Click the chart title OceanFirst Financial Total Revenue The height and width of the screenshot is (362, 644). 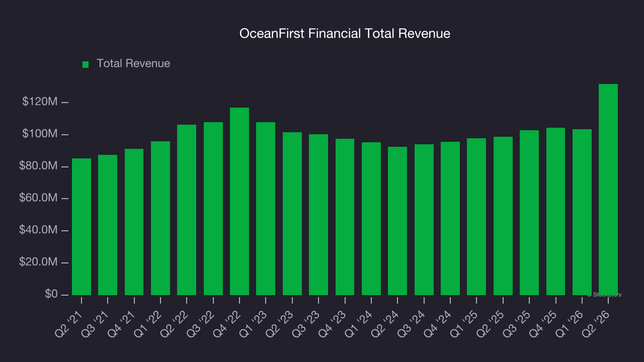(x=345, y=34)
